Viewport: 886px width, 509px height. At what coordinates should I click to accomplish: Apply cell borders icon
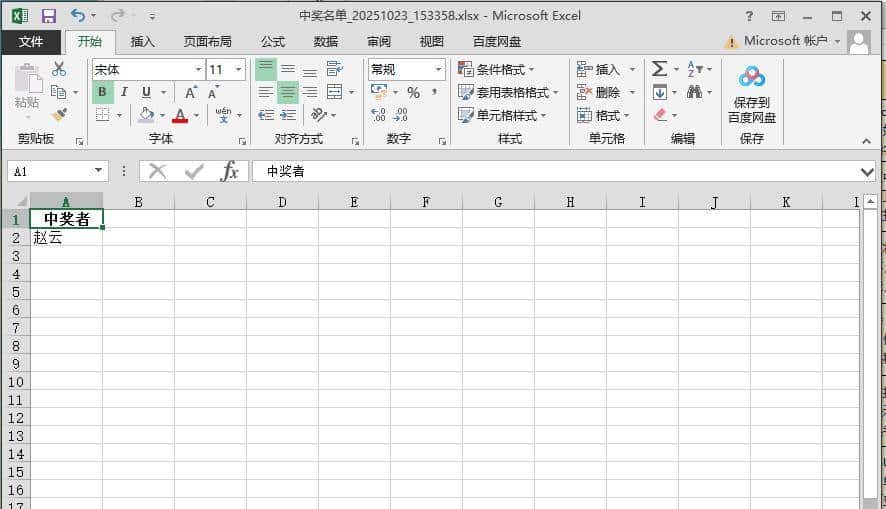click(x=103, y=115)
